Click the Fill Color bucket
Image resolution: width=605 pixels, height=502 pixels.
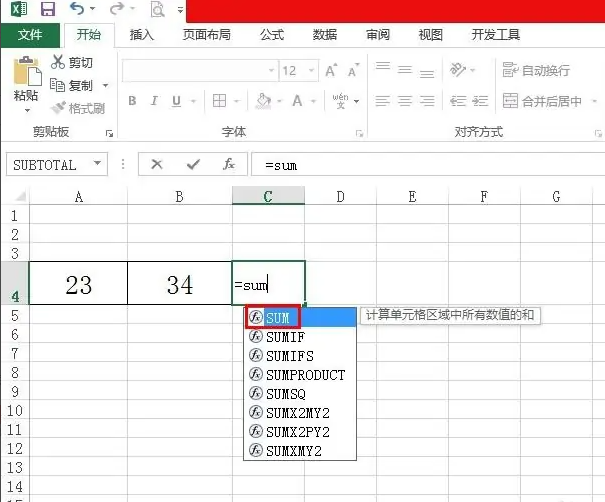coord(264,101)
